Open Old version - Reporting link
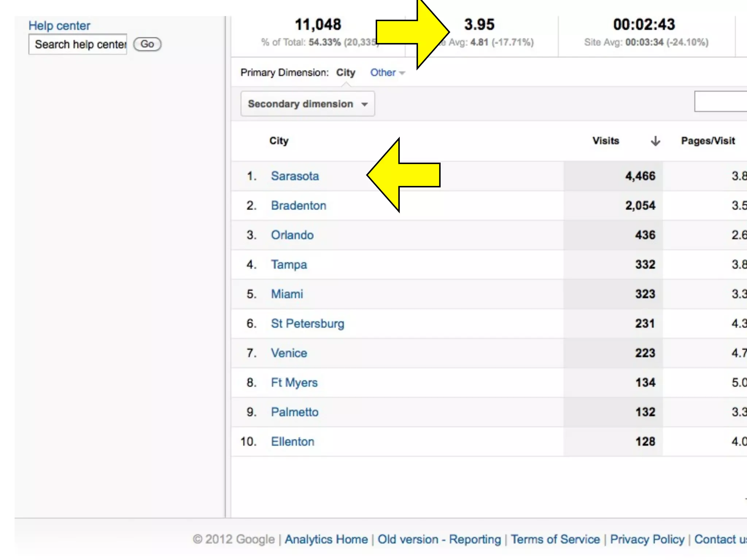 [x=439, y=539]
